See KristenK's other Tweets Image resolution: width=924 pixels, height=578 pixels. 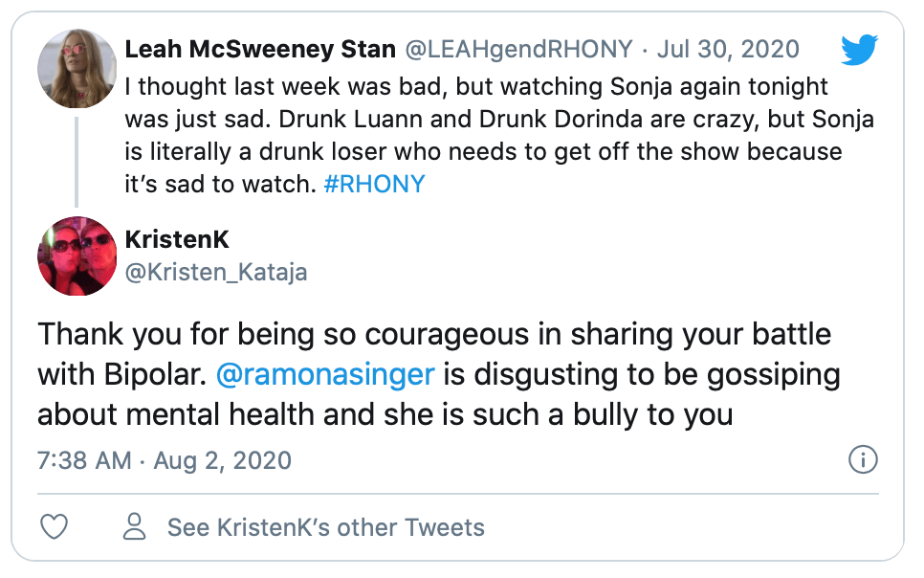click(325, 526)
